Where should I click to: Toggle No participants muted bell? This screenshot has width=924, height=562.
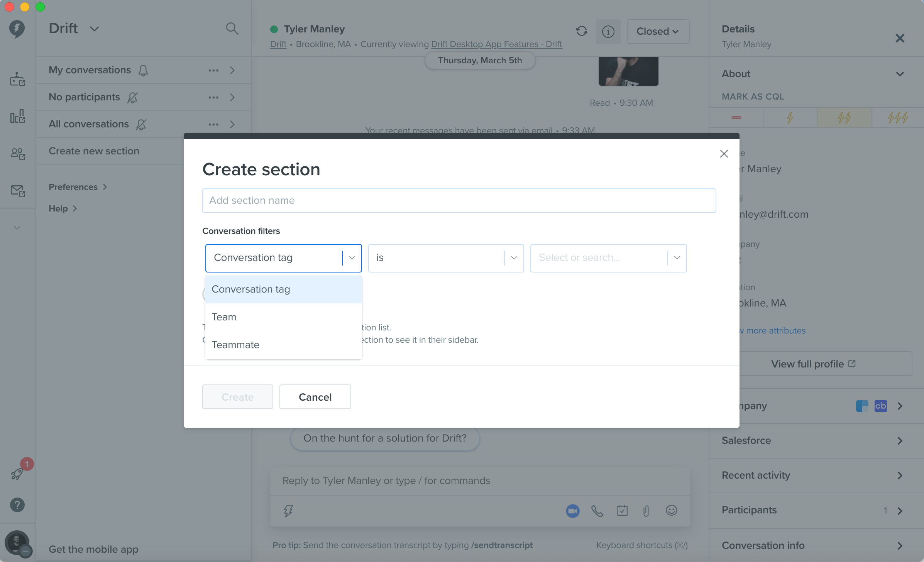(x=132, y=97)
